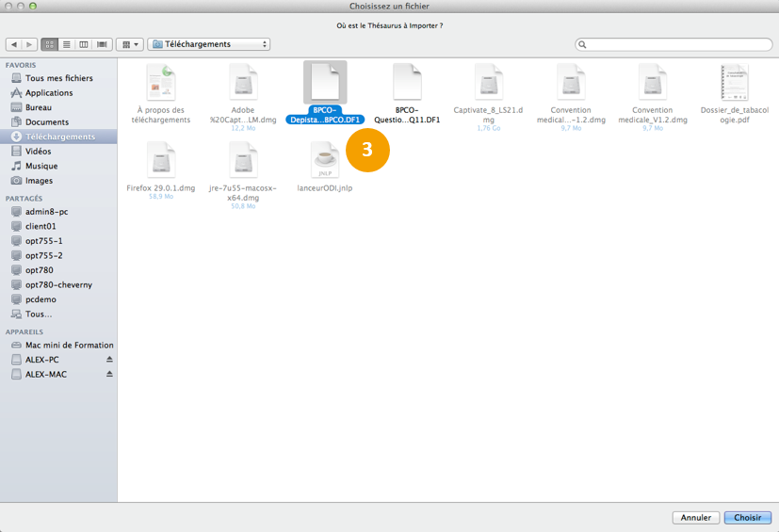Switch to icon view mode
The image size is (779, 532).
50,44
